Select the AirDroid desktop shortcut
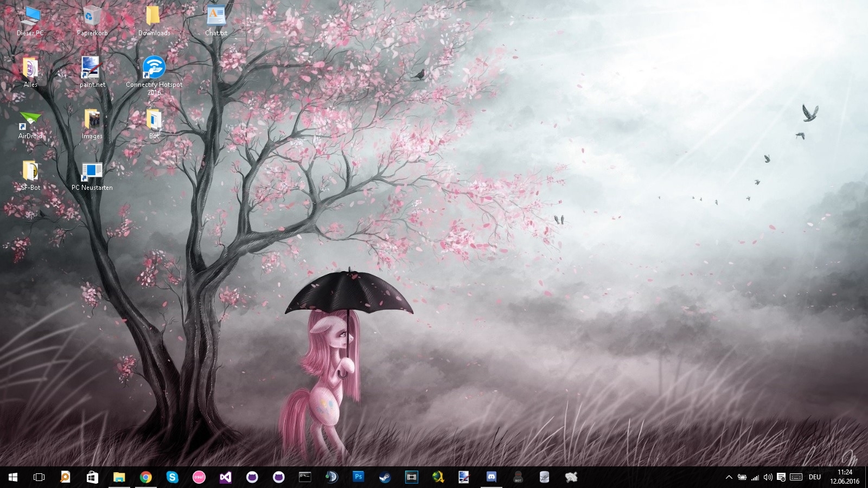This screenshot has width=868, height=488. [x=30, y=124]
